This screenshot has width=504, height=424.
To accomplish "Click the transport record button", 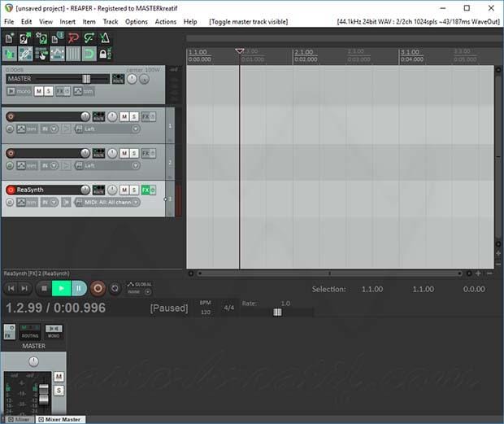I will [98, 288].
